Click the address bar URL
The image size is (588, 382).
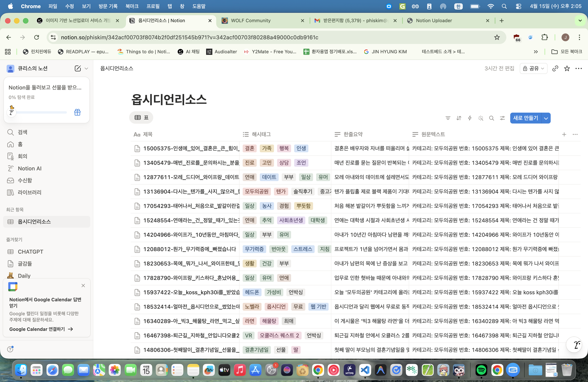190,37
